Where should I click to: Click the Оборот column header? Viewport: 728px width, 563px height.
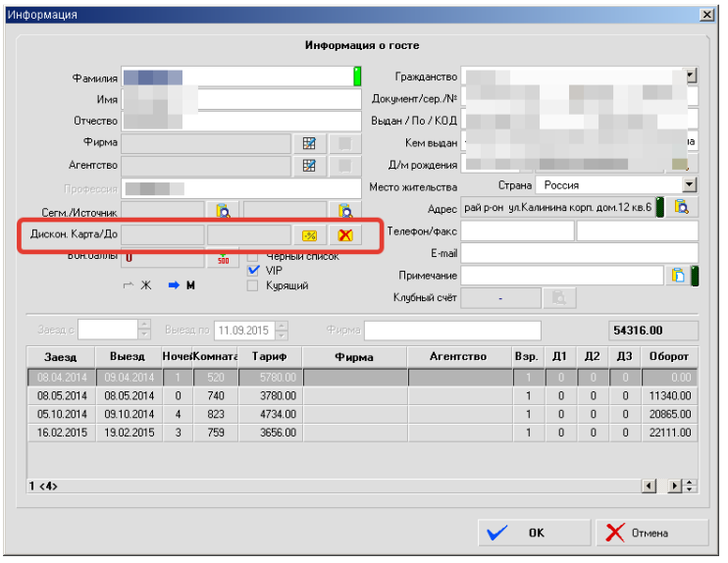point(668,357)
